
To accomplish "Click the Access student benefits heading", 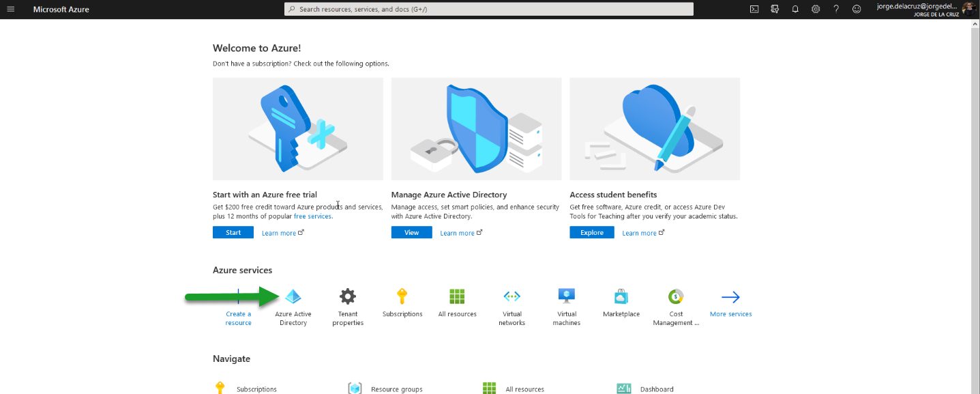I will tap(613, 195).
